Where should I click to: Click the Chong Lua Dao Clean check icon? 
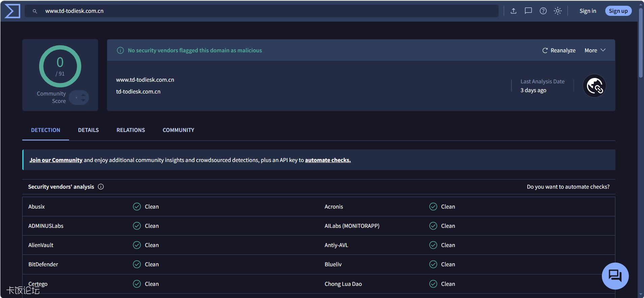pyautogui.click(x=433, y=284)
